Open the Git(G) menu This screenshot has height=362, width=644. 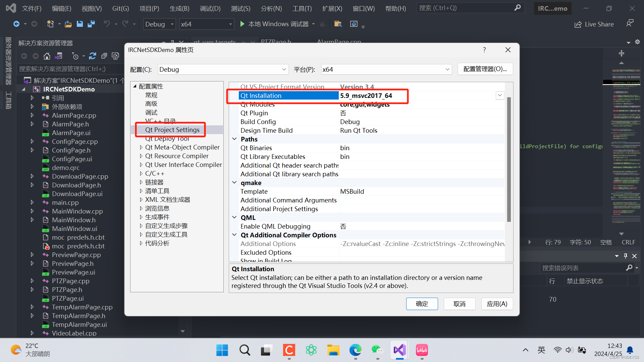click(x=120, y=8)
